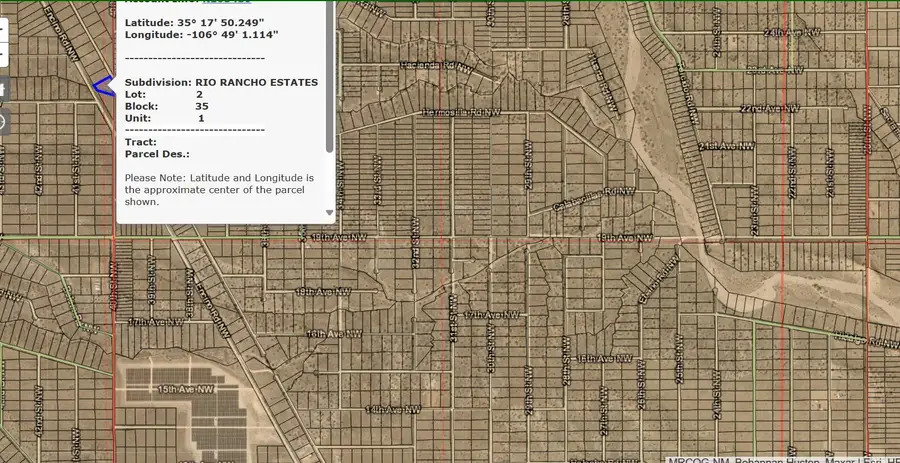Click Subdivision RIO RANCHO ESTATES text
The width and height of the screenshot is (900, 463).
(x=221, y=83)
